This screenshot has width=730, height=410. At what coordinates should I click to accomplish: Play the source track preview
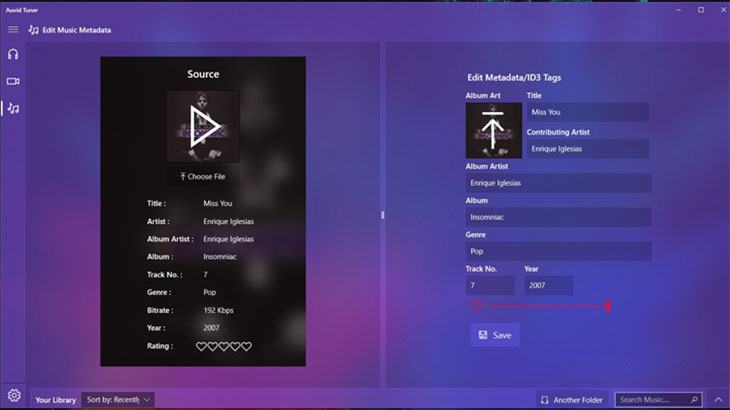coord(203,126)
